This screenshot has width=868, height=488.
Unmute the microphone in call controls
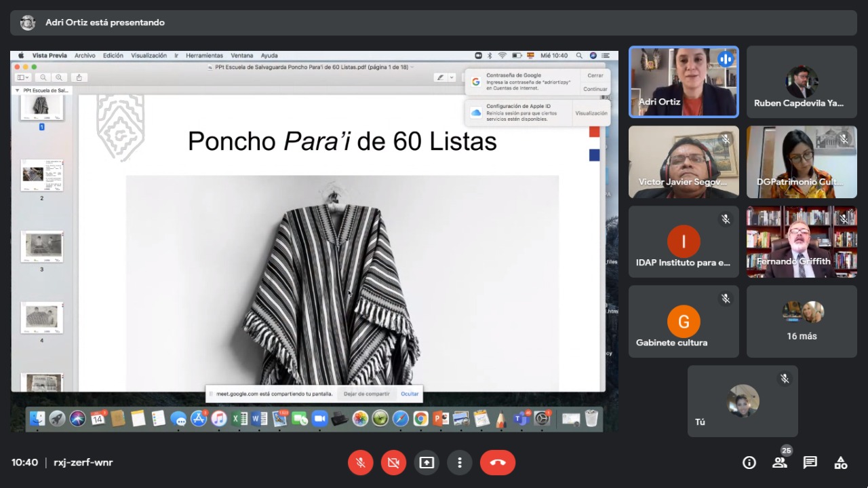click(x=361, y=463)
